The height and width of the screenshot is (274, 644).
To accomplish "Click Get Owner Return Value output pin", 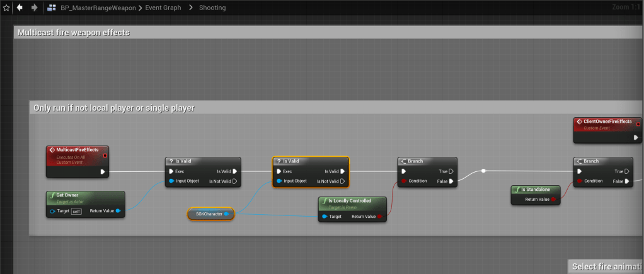I will 118,211.
